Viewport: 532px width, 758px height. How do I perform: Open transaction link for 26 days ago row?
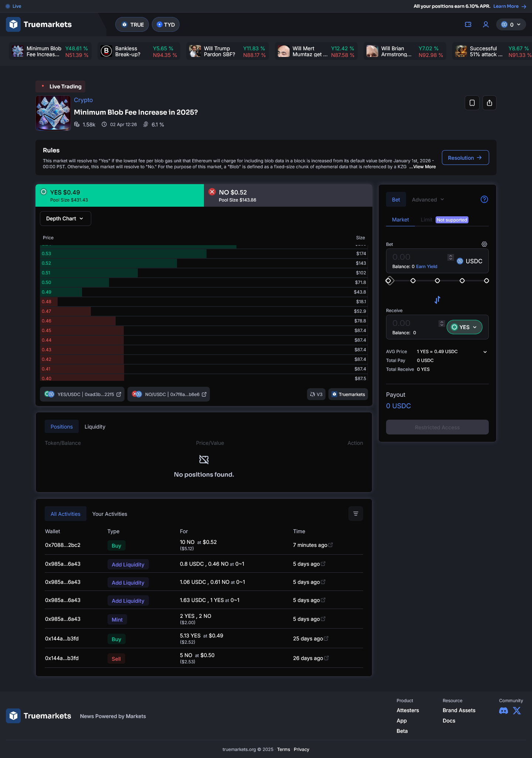click(x=326, y=658)
